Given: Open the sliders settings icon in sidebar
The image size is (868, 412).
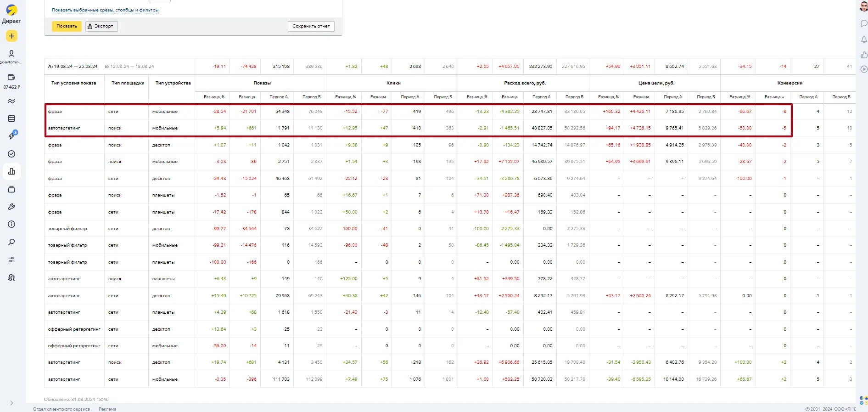Looking at the screenshot, I should tap(11, 260).
